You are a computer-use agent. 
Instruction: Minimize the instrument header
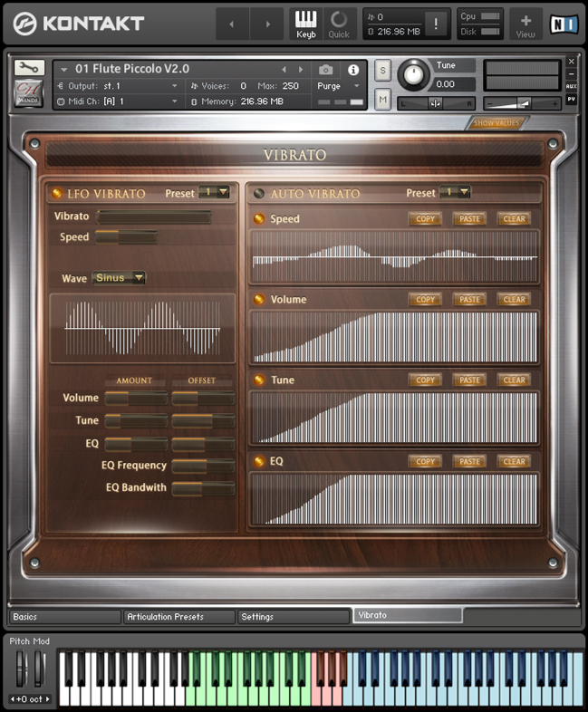[x=571, y=73]
